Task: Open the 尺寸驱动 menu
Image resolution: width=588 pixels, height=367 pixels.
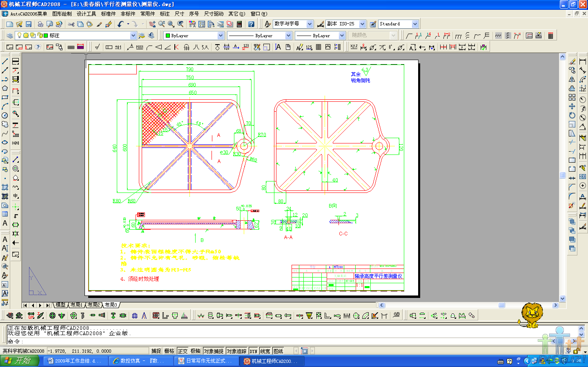Action: pos(214,14)
